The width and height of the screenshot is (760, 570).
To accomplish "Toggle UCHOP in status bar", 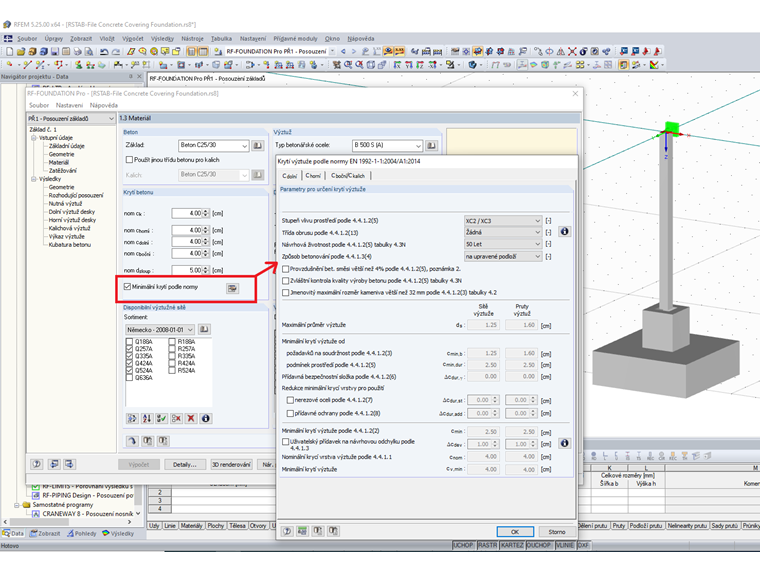I will coord(463,545).
